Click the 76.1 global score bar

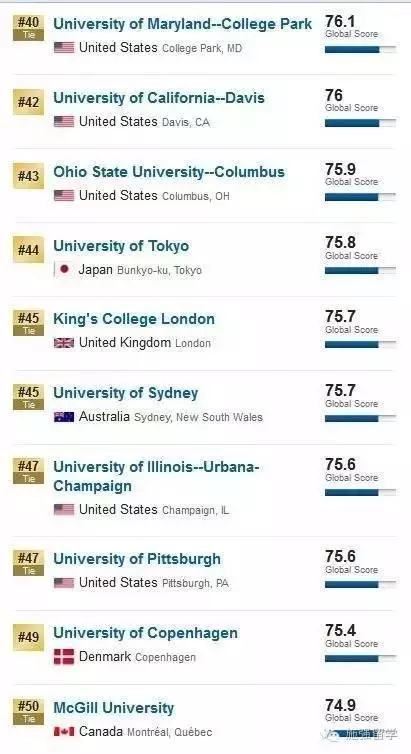(x=361, y=50)
